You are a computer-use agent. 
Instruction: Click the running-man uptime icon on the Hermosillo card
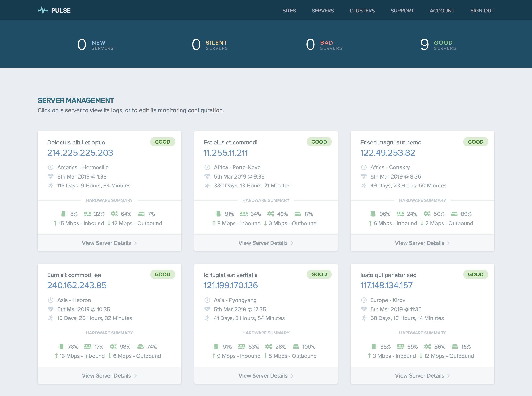(51, 186)
